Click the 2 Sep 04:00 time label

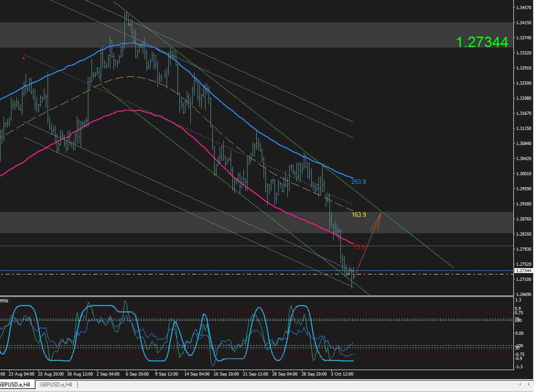[x=108, y=374]
